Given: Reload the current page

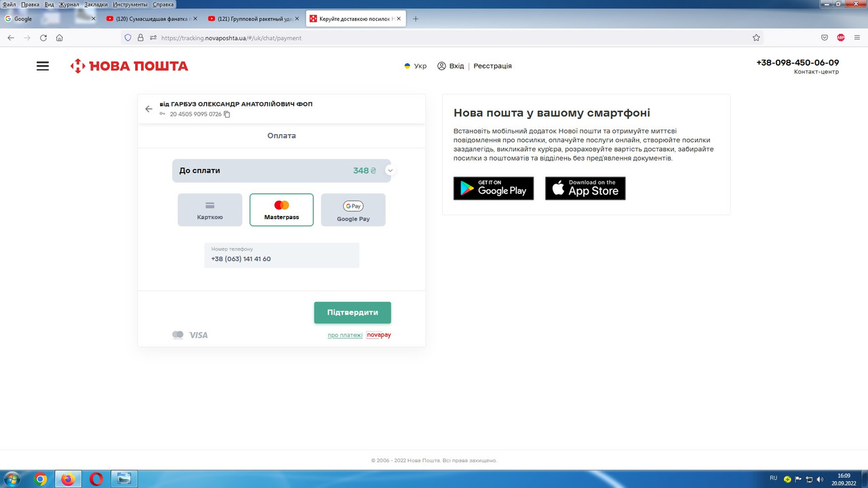Looking at the screenshot, I should pyautogui.click(x=43, y=38).
